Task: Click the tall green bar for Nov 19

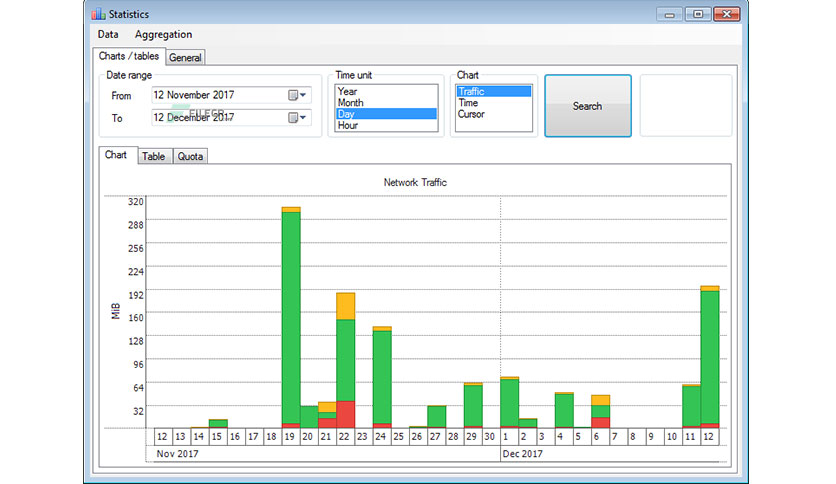Action: (x=291, y=318)
